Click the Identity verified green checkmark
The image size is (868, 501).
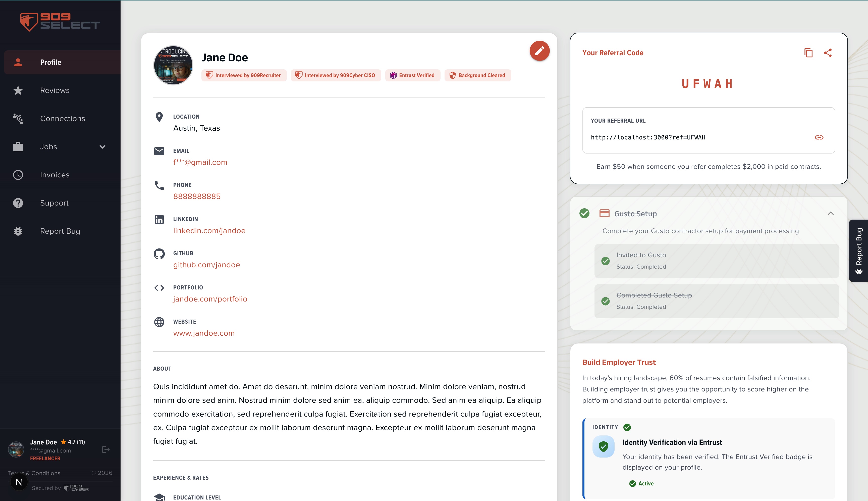(x=627, y=427)
